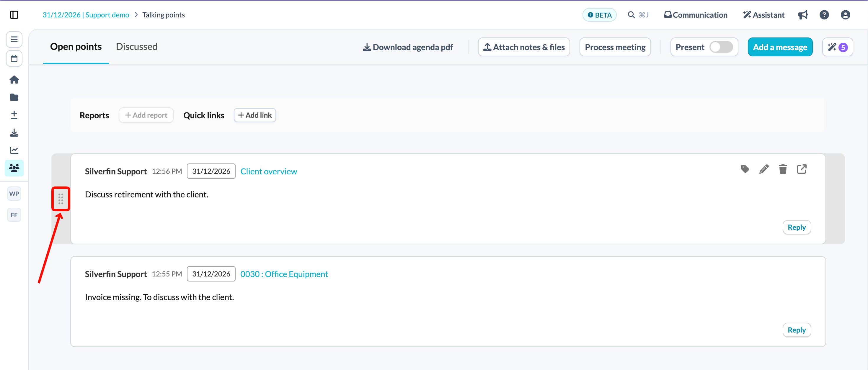This screenshot has height=370, width=868.
Task: Open the people communication icon in sidebar
Action: click(x=14, y=168)
